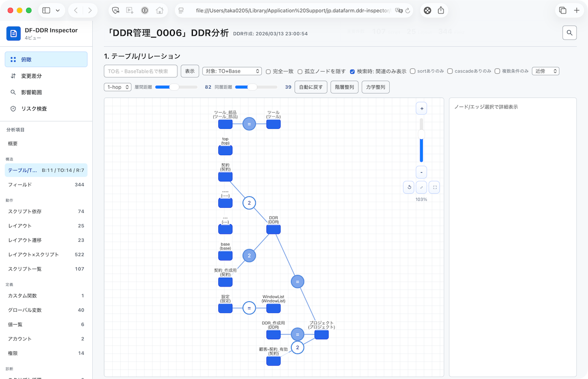This screenshot has width=588, height=379.
Task: Select the ツール table node
Action: coord(274,124)
